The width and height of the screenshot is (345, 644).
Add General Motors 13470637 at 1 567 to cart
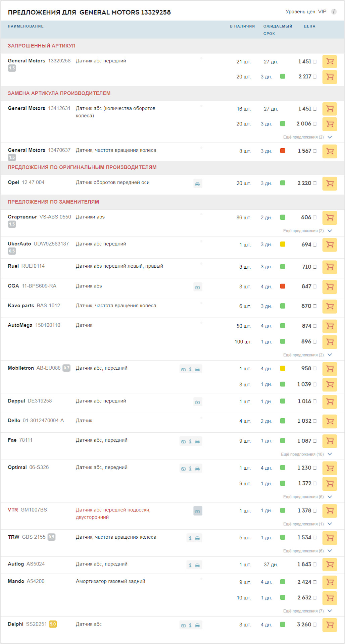tap(330, 151)
